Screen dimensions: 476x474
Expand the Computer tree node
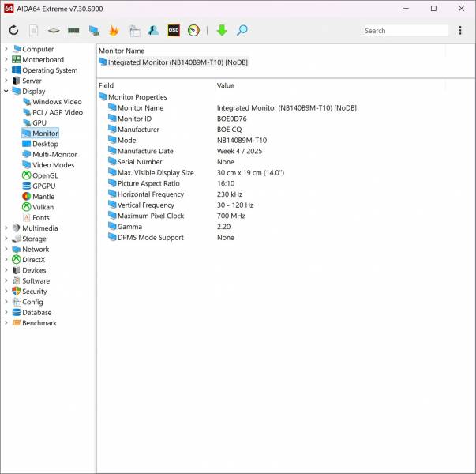pyautogui.click(x=6, y=49)
